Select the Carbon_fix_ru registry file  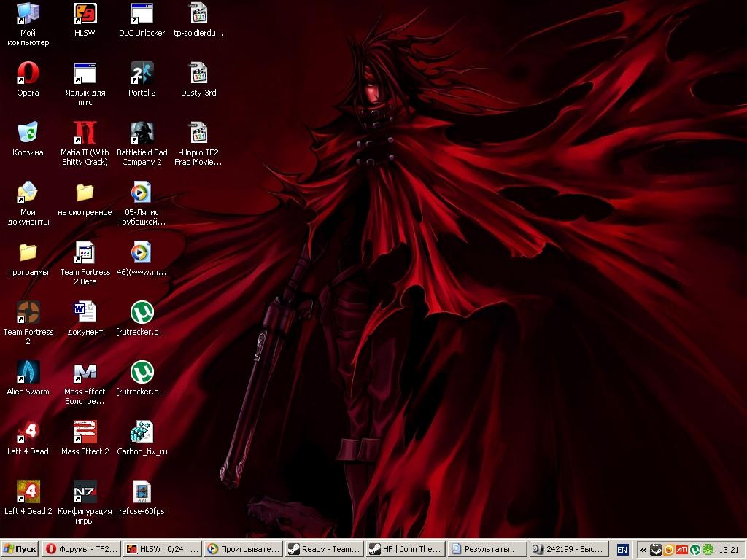point(142,438)
